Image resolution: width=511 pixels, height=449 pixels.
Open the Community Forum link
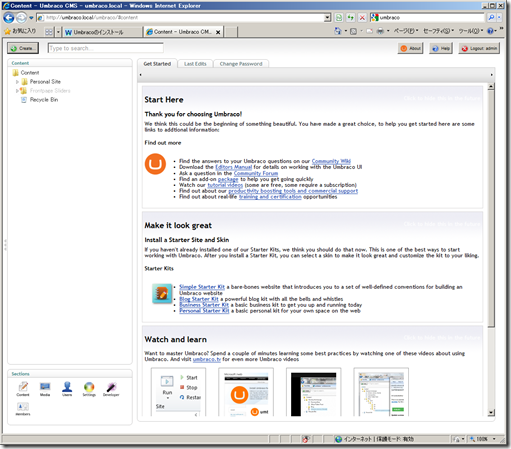tap(256, 173)
